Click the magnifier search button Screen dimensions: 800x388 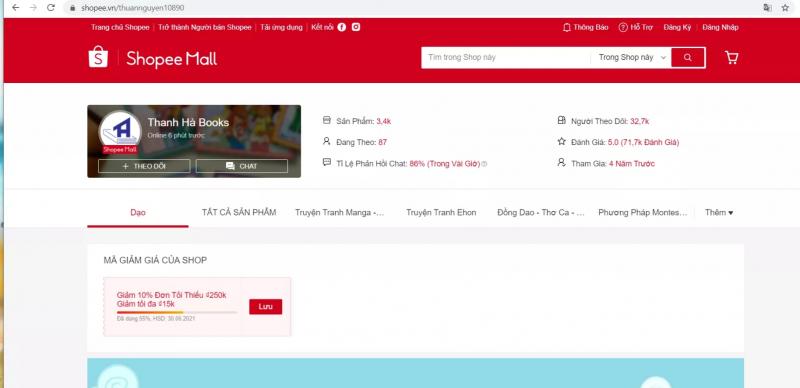[x=688, y=58]
